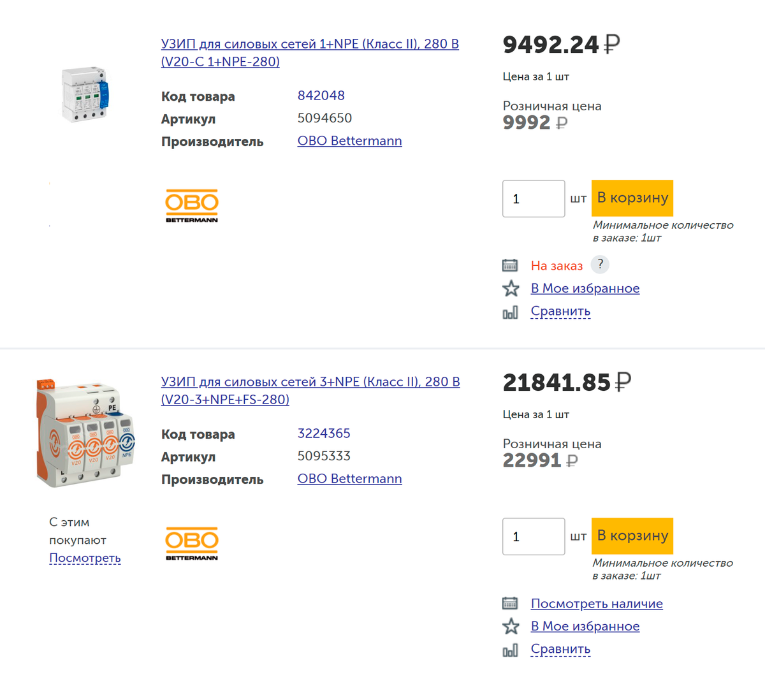765x700 pixels.
Task: Click the OBO Bettermann logo of first product
Action: tap(191, 205)
